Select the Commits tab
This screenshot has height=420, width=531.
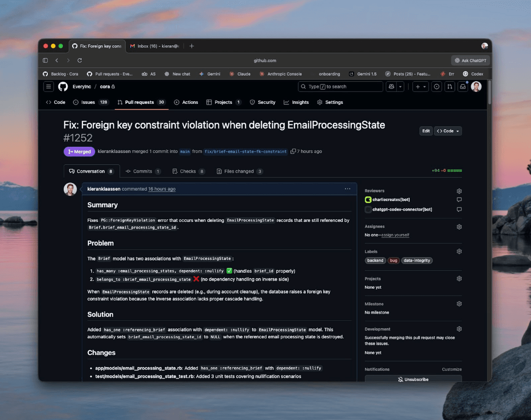coord(143,171)
